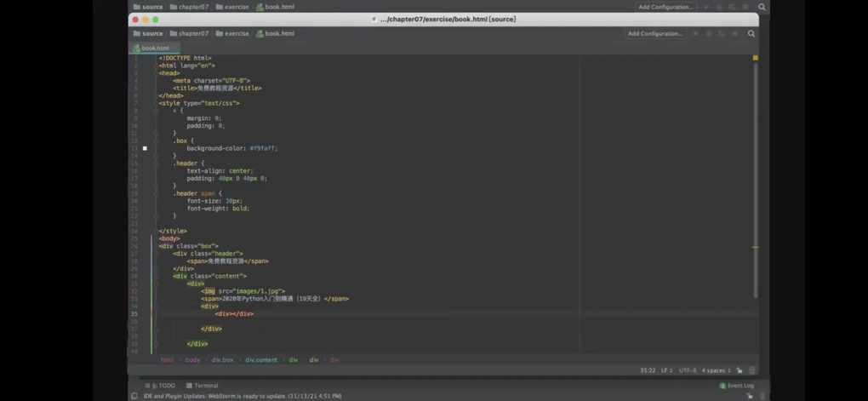The image size is (868, 401).
Task: Click the <style type="text/css"> line
Action: (x=199, y=103)
